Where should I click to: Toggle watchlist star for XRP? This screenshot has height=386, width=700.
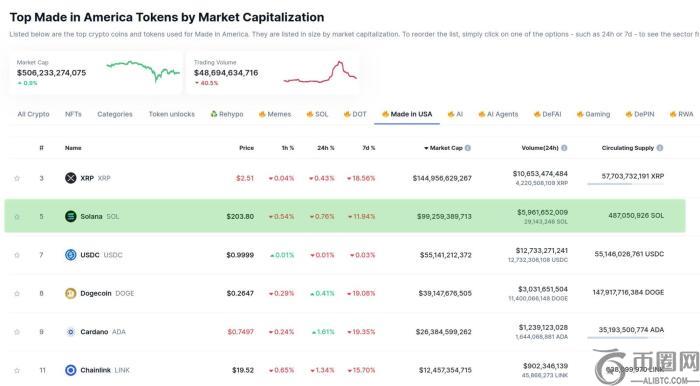tap(17, 178)
